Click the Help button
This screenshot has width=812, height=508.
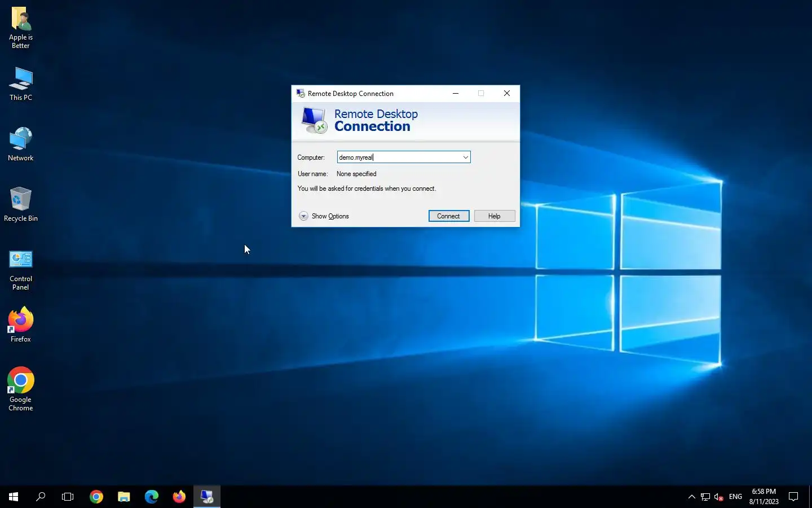pos(495,216)
